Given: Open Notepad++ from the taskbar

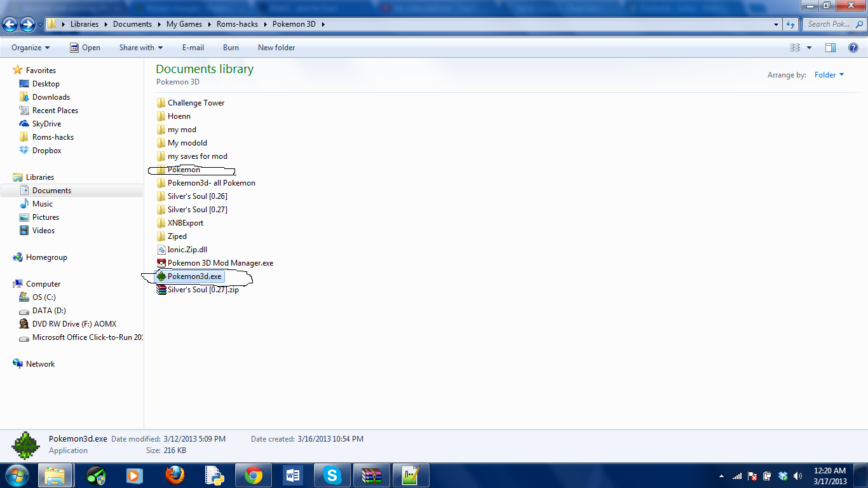Looking at the screenshot, I should (411, 475).
